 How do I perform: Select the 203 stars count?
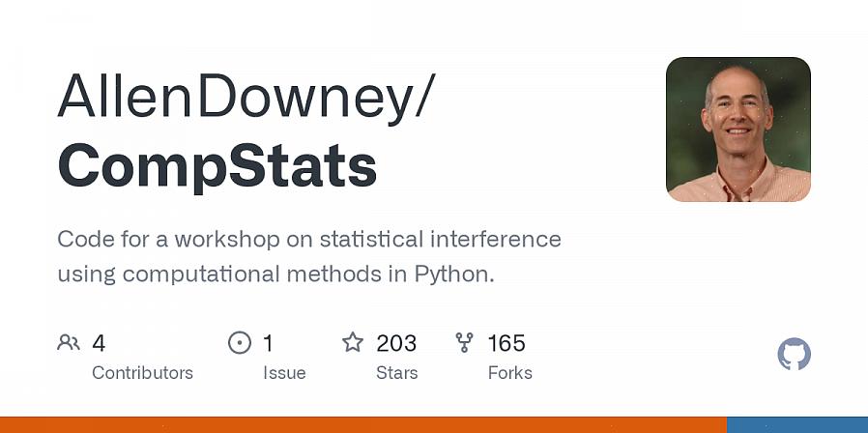[x=396, y=343]
